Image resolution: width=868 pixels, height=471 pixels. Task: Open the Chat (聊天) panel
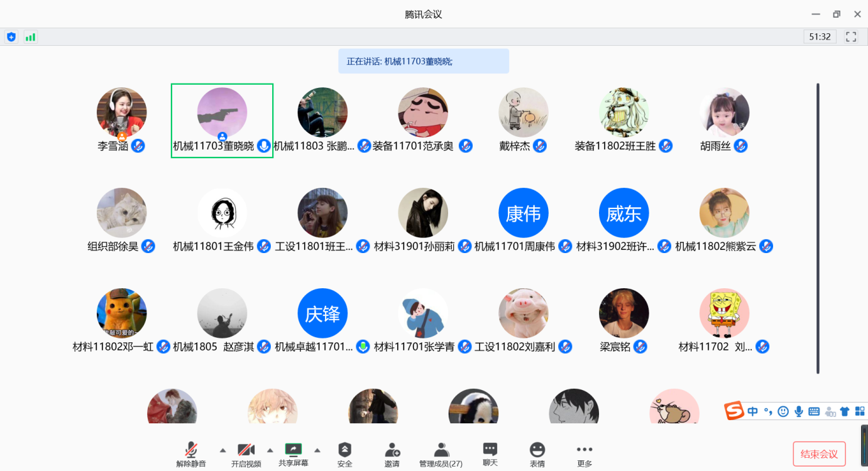(x=490, y=454)
